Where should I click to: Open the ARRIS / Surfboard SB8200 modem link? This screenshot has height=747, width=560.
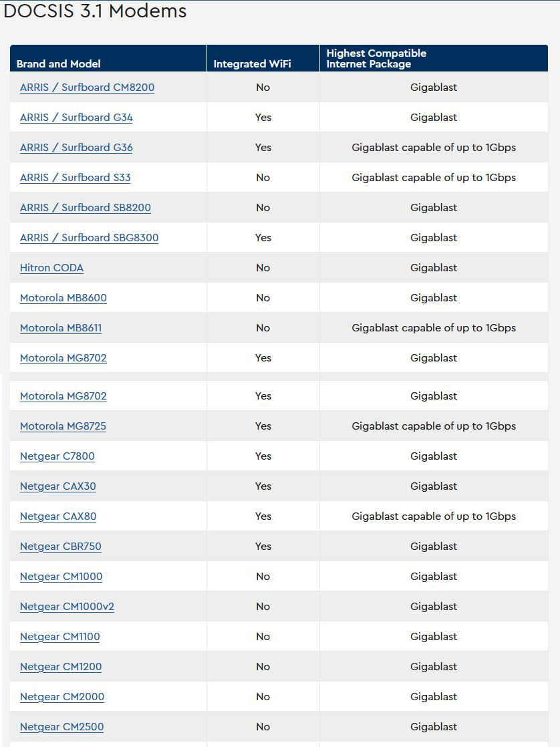tap(86, 207)
